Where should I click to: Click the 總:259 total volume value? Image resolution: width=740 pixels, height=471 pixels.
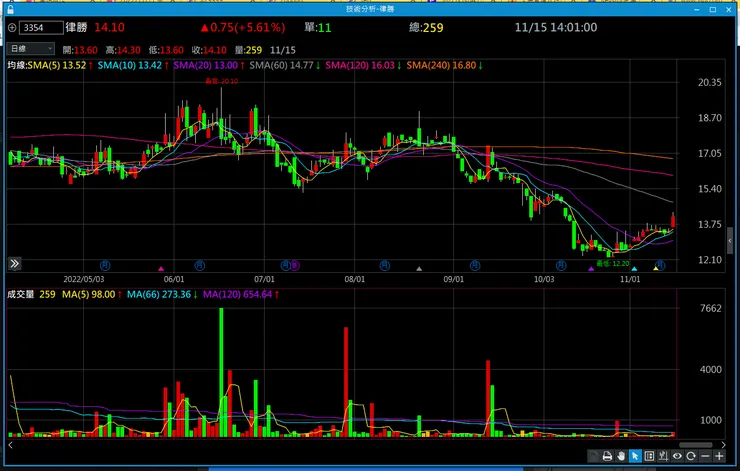(427, 27)
